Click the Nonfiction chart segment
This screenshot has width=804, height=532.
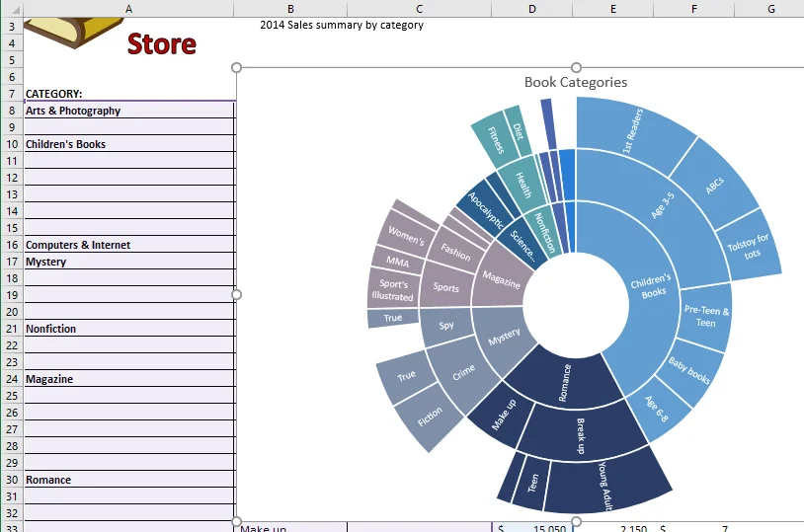[x=544, y=233]
